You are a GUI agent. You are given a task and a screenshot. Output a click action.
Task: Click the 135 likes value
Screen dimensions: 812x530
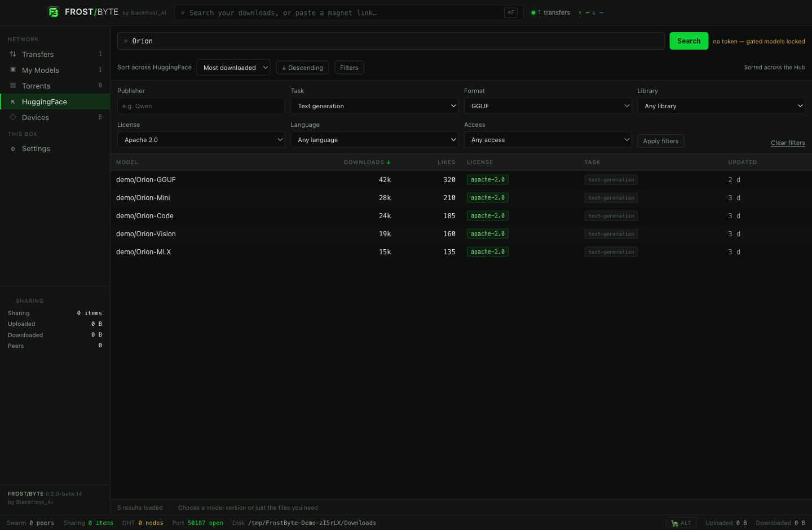[449, 252]
